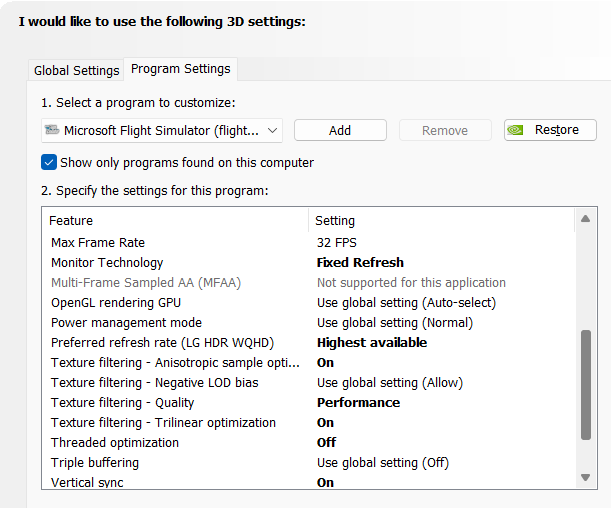Open the Microsoft Flight Simulator program dropdown

point(162,131)
